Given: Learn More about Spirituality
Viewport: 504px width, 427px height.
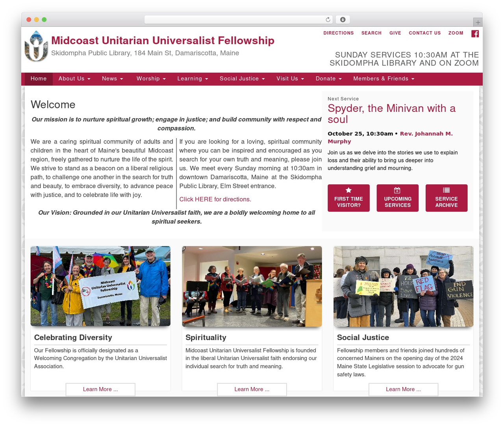Looking at the screenshot, I should (x=252, y=389).
